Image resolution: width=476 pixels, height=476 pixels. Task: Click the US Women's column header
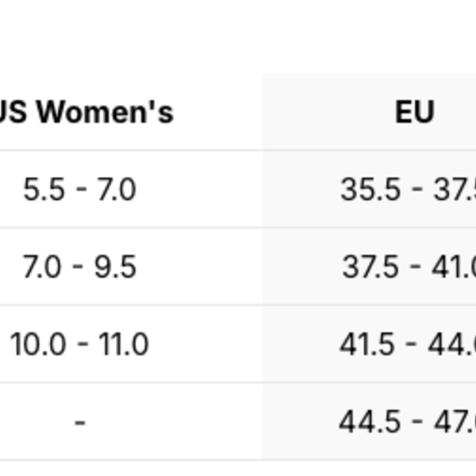click(x=87, y=112)
